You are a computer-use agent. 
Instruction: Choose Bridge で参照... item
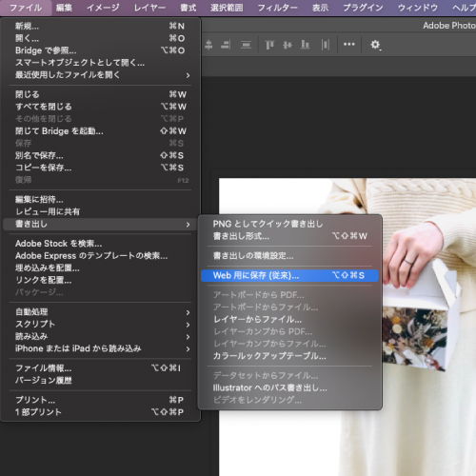[100, 50]
